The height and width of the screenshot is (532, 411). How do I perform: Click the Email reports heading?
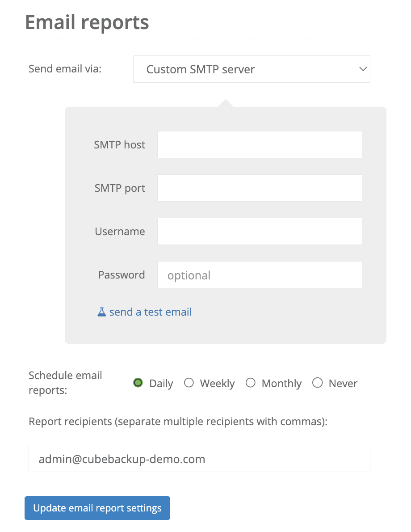click(x=87, y=22)
